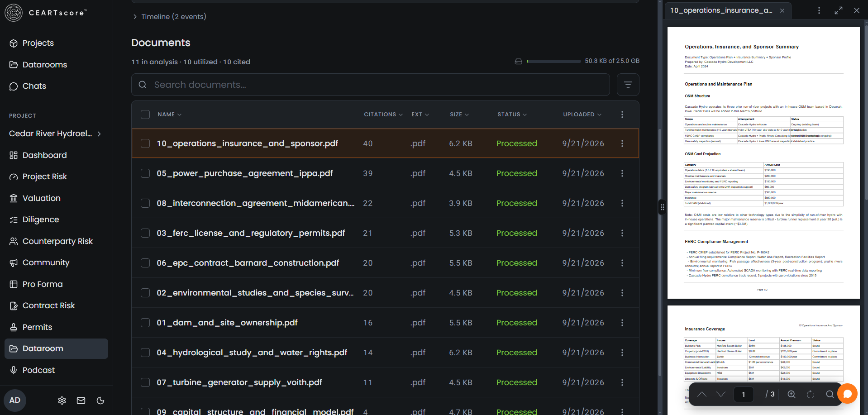This screenshot has height=415, width=868.
Task: Expand the Cedar River Hydroel... project selector
Action: tap(55, 134)
